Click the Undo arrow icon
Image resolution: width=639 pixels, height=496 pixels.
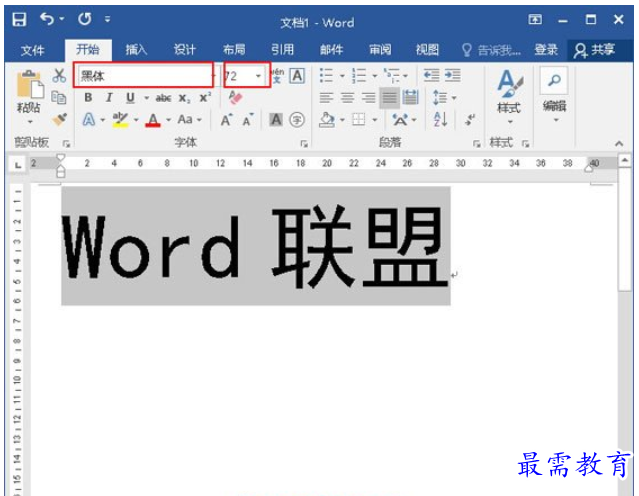click(x=48, y=19)
